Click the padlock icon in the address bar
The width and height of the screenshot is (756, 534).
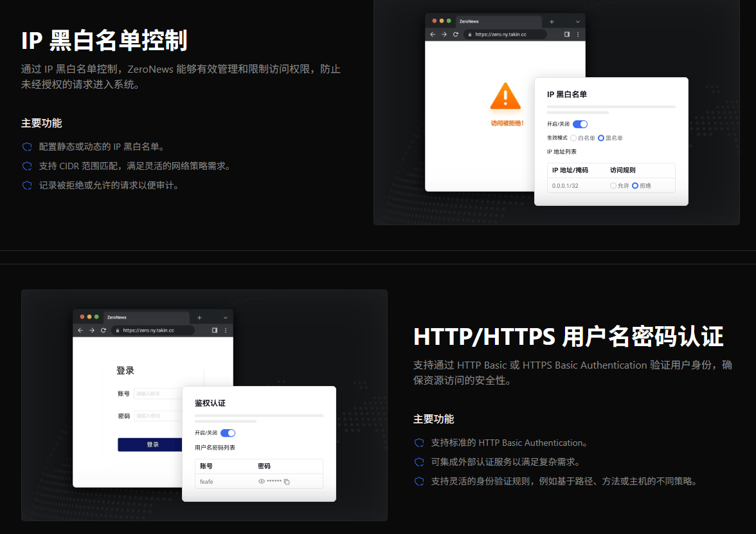click(x=470, y=34)
